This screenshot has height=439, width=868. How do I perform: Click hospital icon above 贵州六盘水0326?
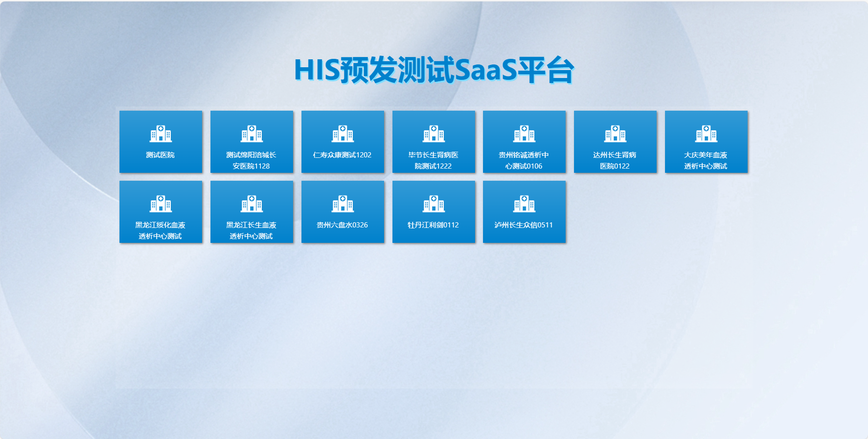pos(343,204)
